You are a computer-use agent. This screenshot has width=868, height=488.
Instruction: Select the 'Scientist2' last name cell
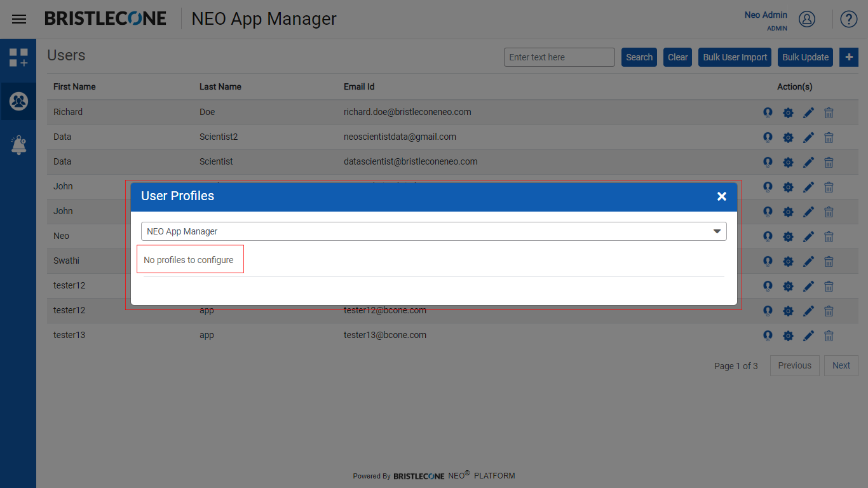point(219,137)
